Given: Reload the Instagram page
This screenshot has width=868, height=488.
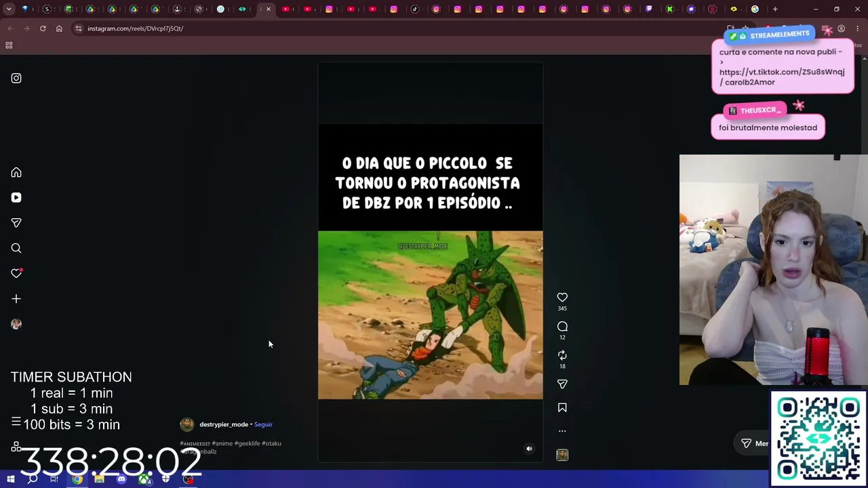Looking at the screenshot, I should point(43,28).
